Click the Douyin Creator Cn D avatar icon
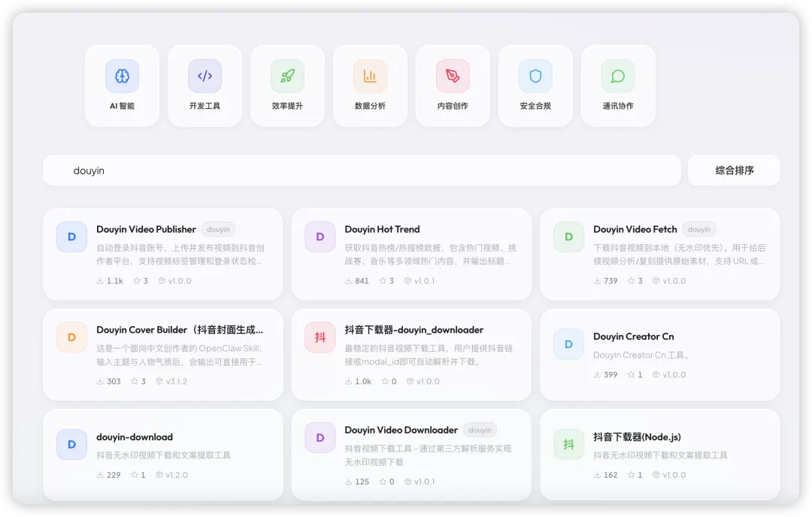 [568, 344]
